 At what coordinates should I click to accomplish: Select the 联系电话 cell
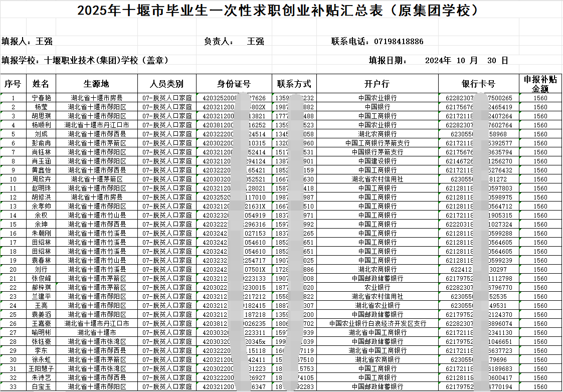(377, 42)
